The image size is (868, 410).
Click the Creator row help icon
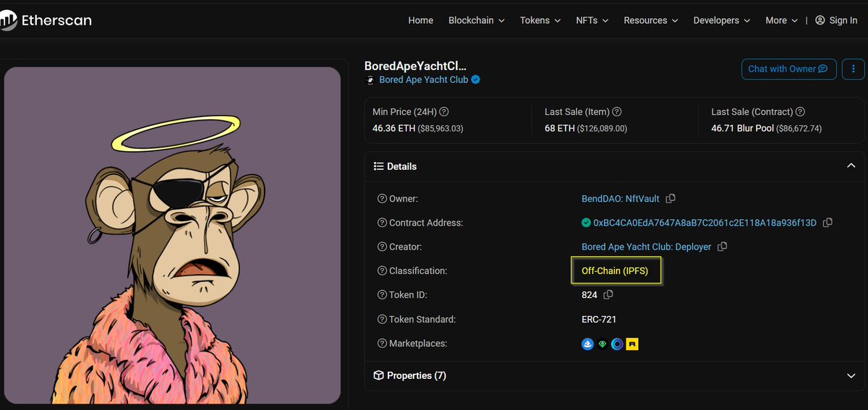382,247
